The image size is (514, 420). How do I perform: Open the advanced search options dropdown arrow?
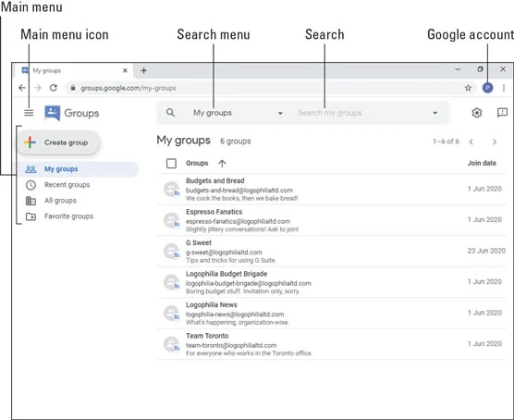pos(435,113)
